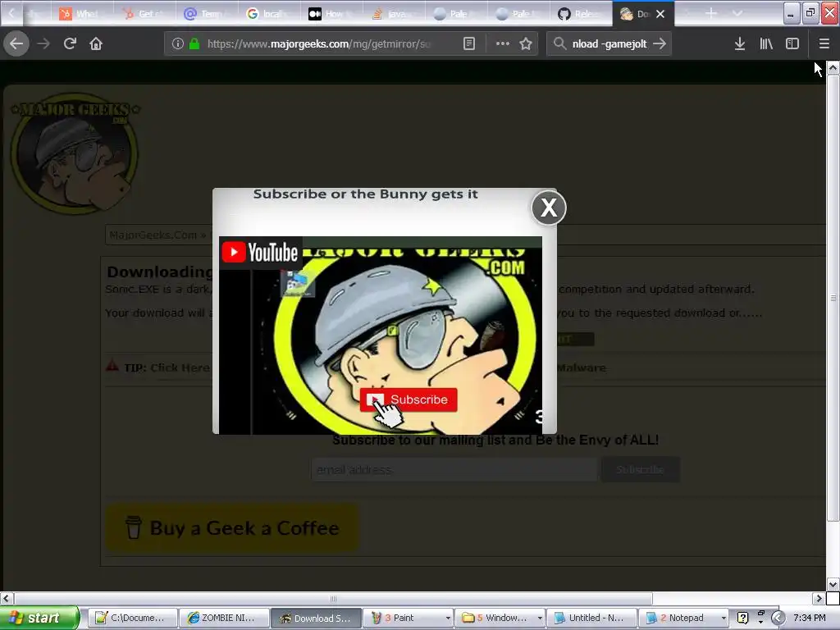The width and height of the screenshot is (840, 630).
Task: Click the Major Geeks logo on the page
Action: 75,154
